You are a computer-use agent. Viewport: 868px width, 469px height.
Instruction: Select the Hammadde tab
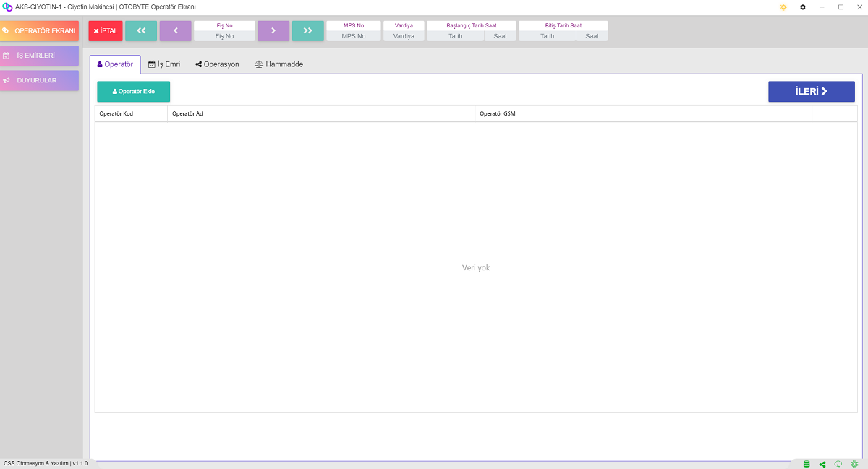[x=278, y=64]
